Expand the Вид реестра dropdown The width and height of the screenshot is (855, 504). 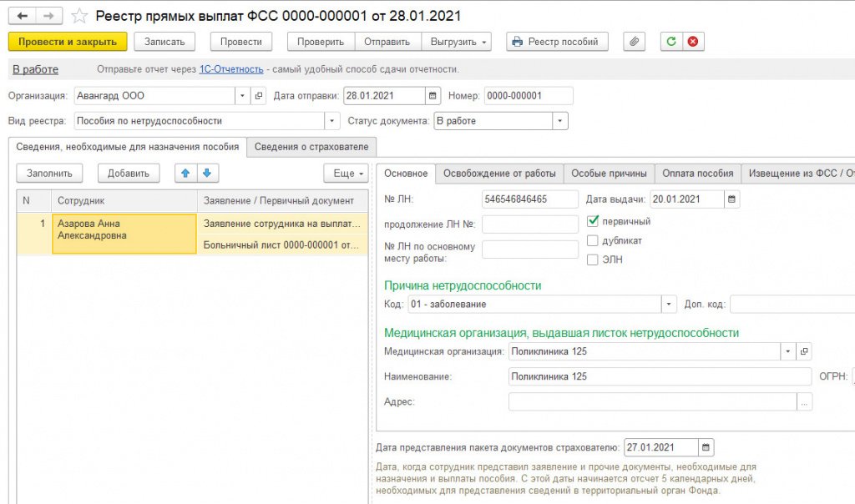(x=332, y=121)
